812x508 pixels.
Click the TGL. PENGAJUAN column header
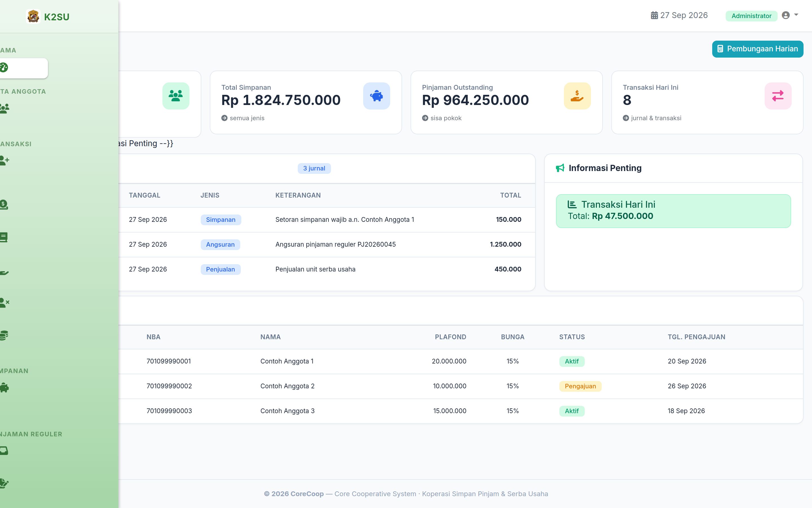[696, 337]
